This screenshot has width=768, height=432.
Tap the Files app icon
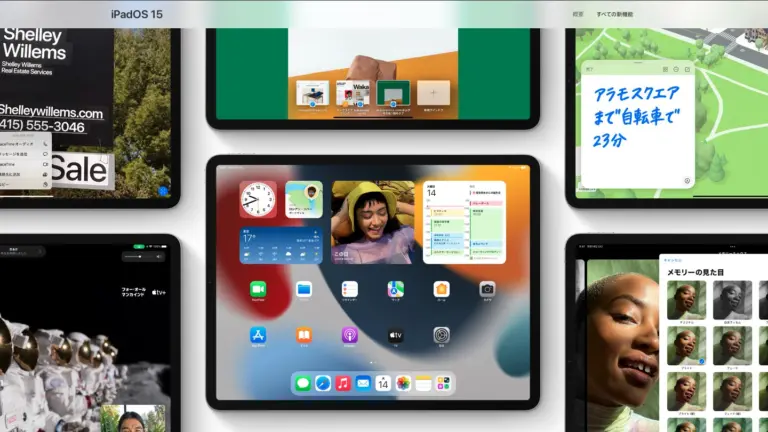[304, 289]
